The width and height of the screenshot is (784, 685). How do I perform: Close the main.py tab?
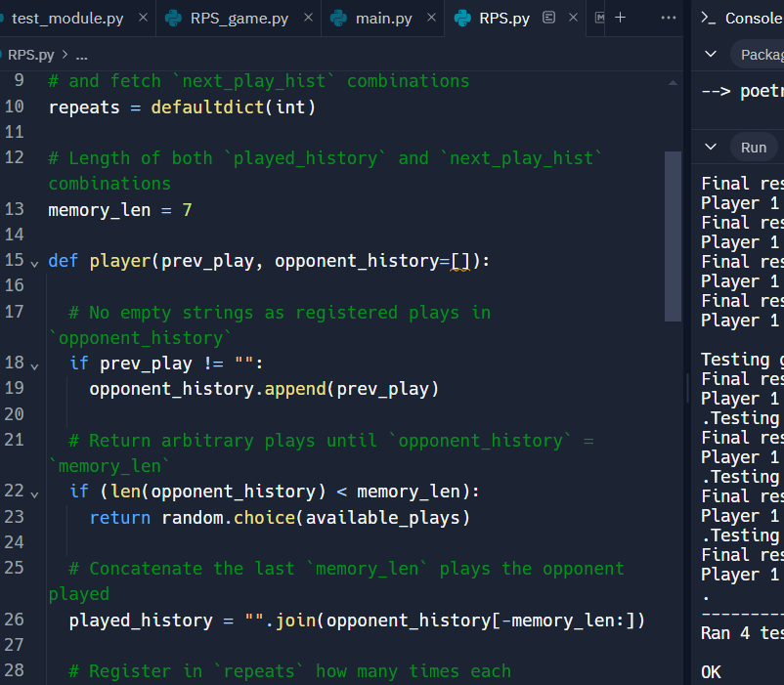(431, 18)
